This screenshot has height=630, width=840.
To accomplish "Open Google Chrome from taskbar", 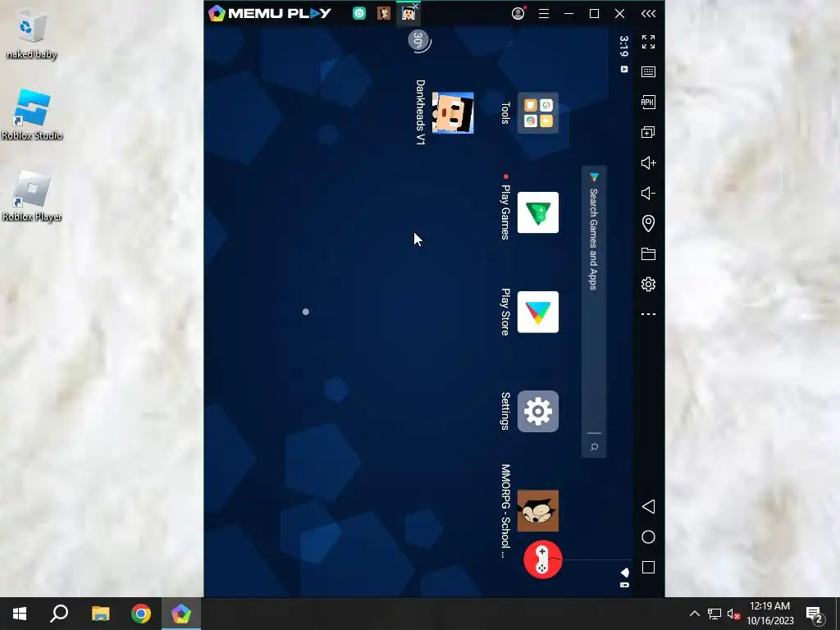I will point(141,614).
